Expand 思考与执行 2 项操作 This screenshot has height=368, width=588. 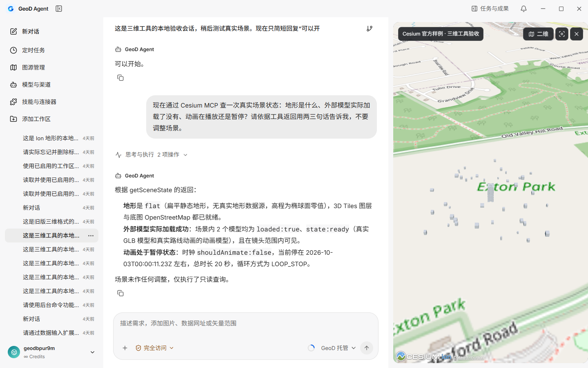pyautogui.click(x=151, y=155)
